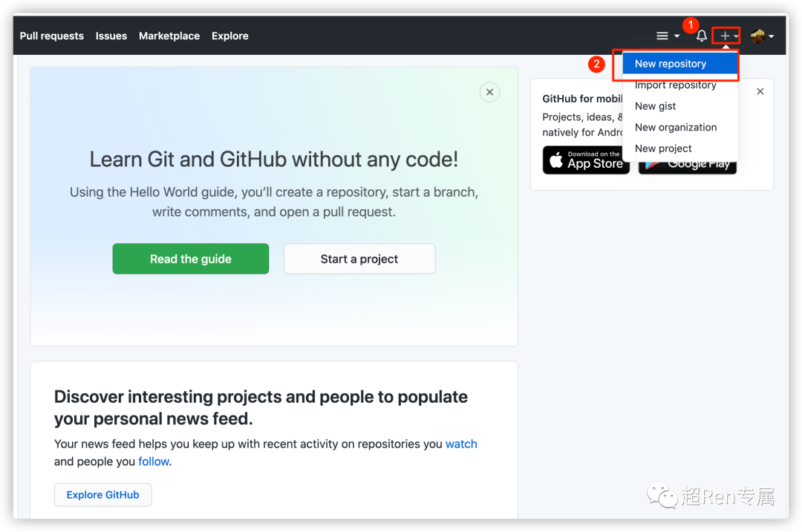Open Marketplace from the header

coord(169,36)
